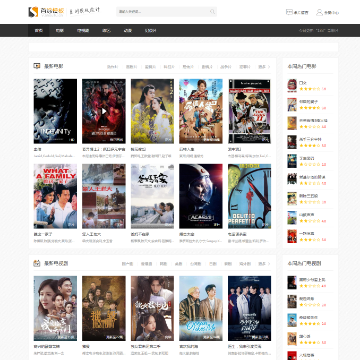Click the play button on Doctor Strange poster
The width and height of the screenshot is (360, 360).
[x=104, y=111]
